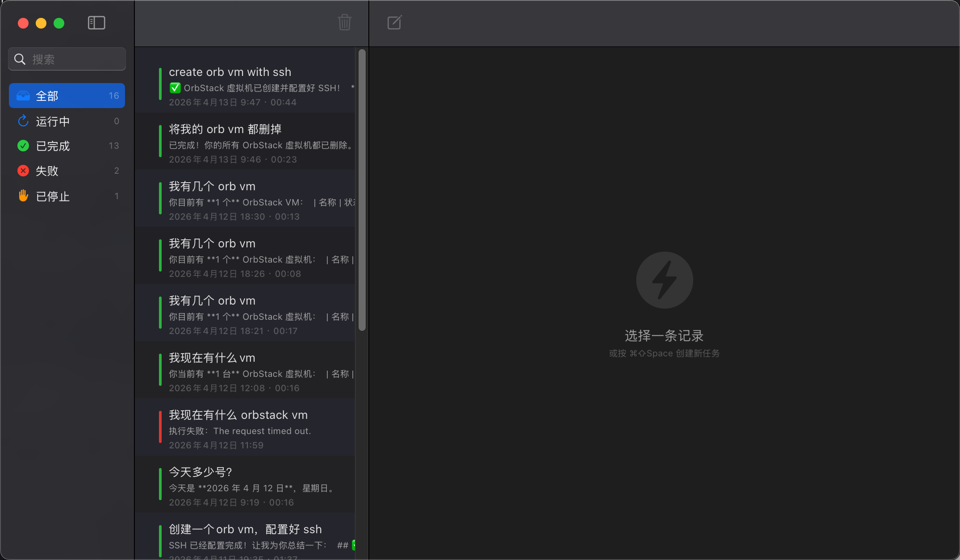The height and width of the screenshot is (560, 960).
Task: Select failed record '我现在有什么 orbstack vm'
Action: tap(245, 427)
